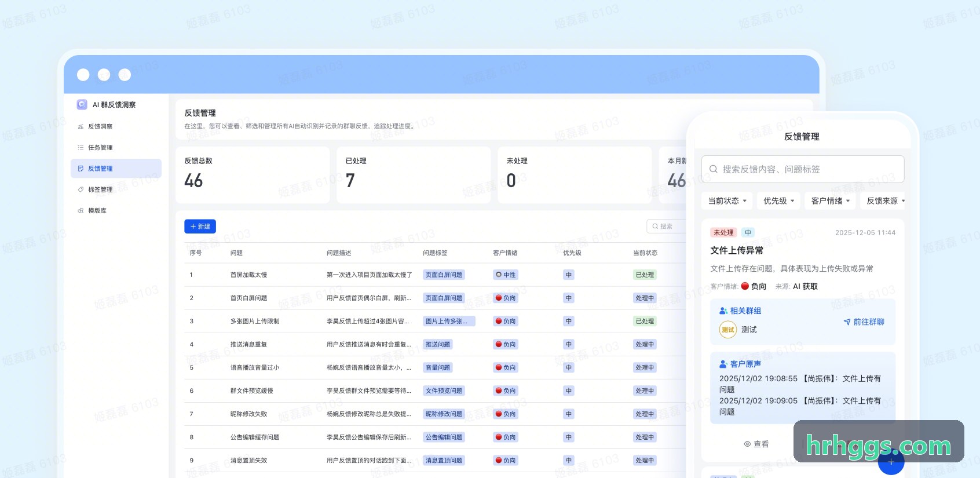Click the 推送问题 tag
The height and width of the screenshot is (478, 980).
438,344
